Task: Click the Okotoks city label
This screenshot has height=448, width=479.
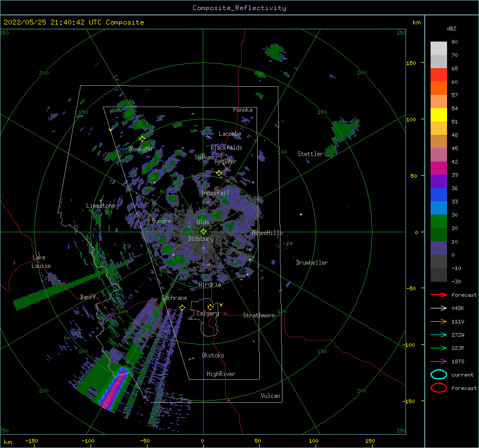Action: 213,355
